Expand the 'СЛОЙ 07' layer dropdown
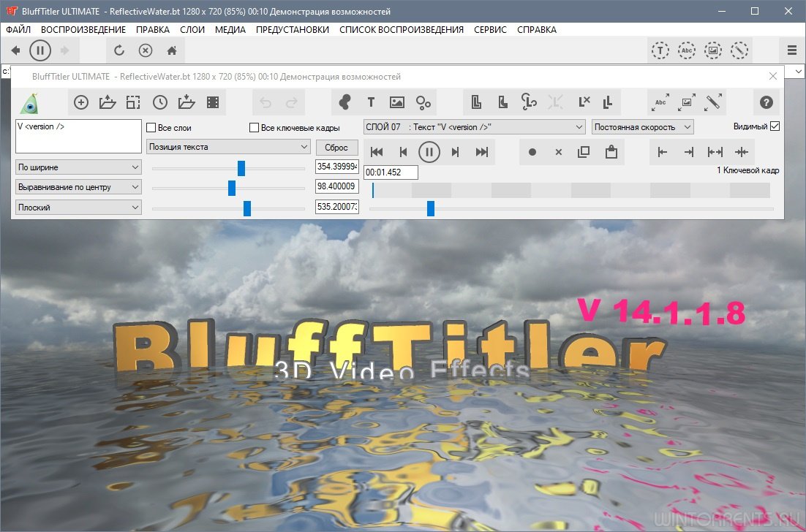806x532 pixels. pos(474,127)
